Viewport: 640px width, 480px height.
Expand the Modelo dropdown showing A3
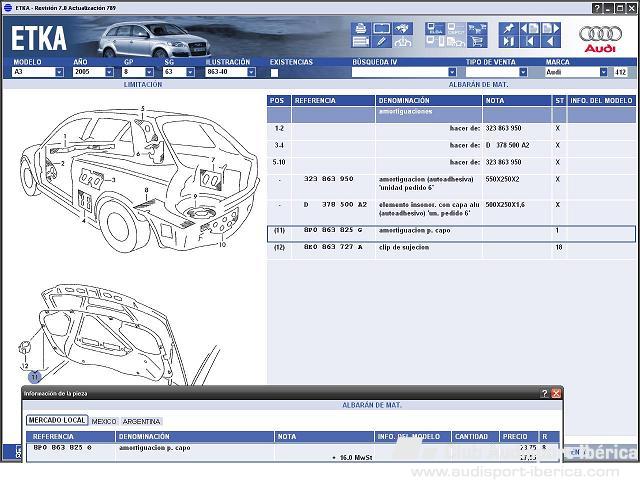point(60,72)
